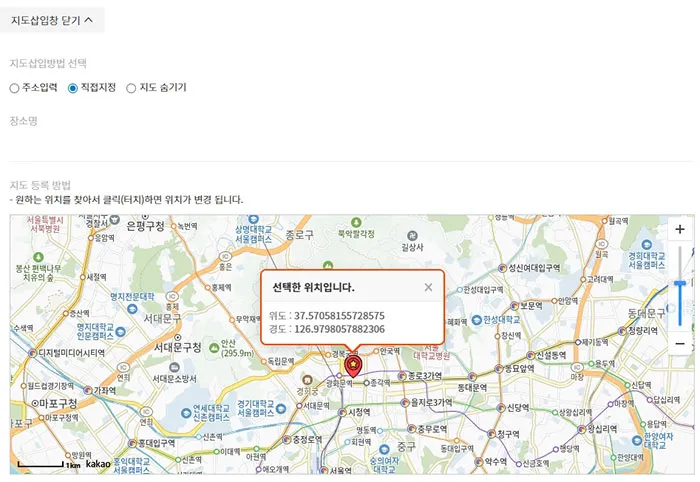The height and width of the screenshot is (482, 700).
Task: Click the 명지전문대학 school icon
Action: 132,308
